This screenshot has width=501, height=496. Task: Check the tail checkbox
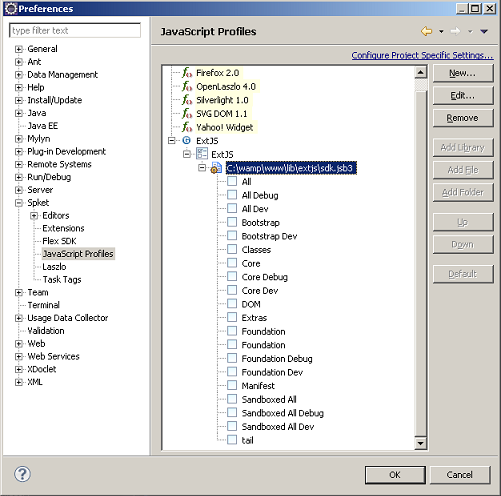coord(232,440)
